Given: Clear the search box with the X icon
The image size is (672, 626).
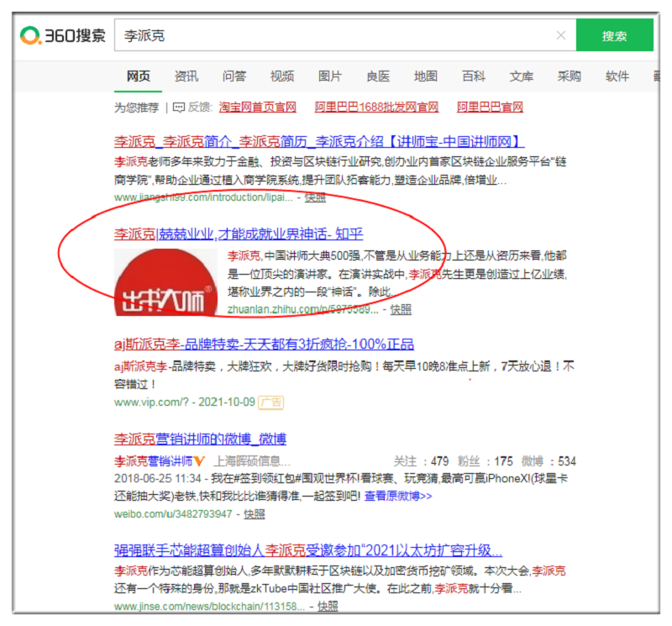Looking at the screenshot, I should (x=561, y=35).
